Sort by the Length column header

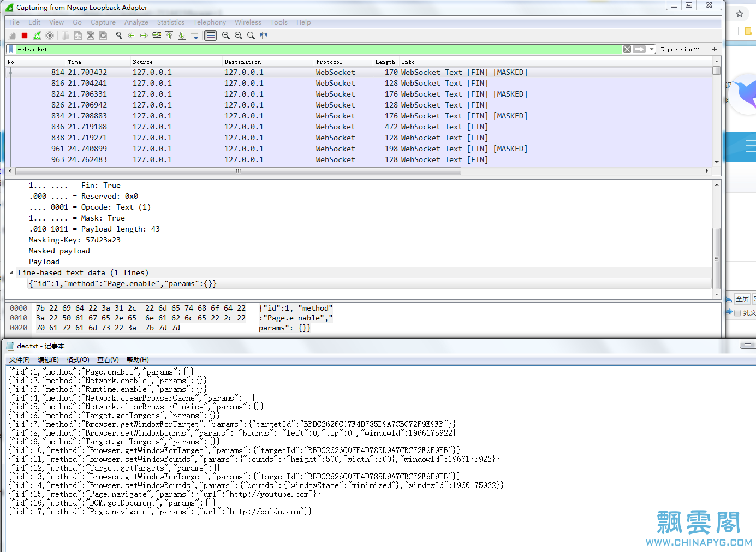386,62
